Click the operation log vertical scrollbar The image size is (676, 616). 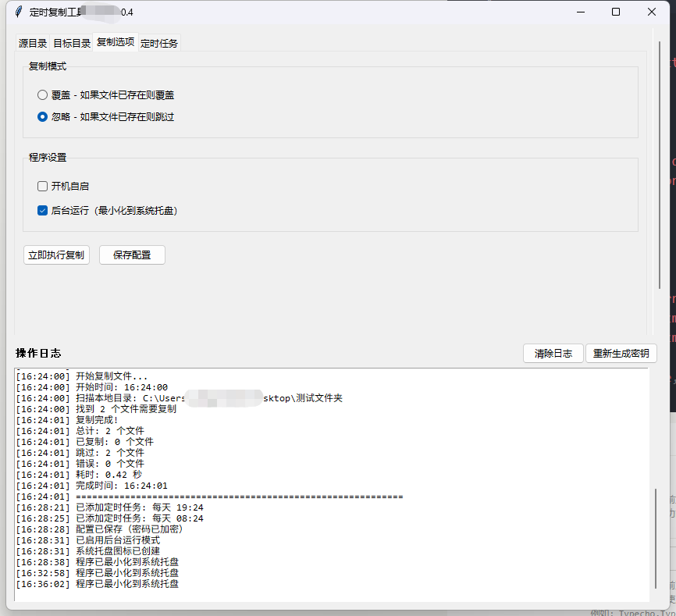655,539
